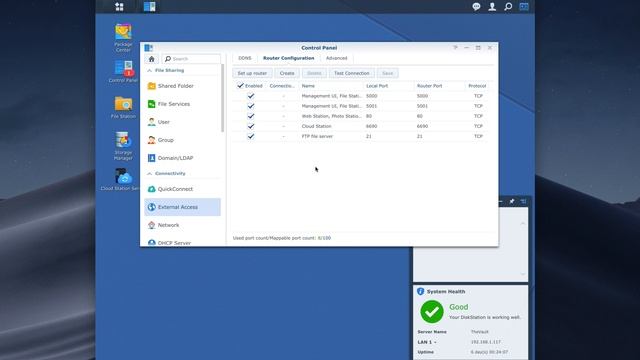
Task: Pin the widget panel
Action: [512, 201]
